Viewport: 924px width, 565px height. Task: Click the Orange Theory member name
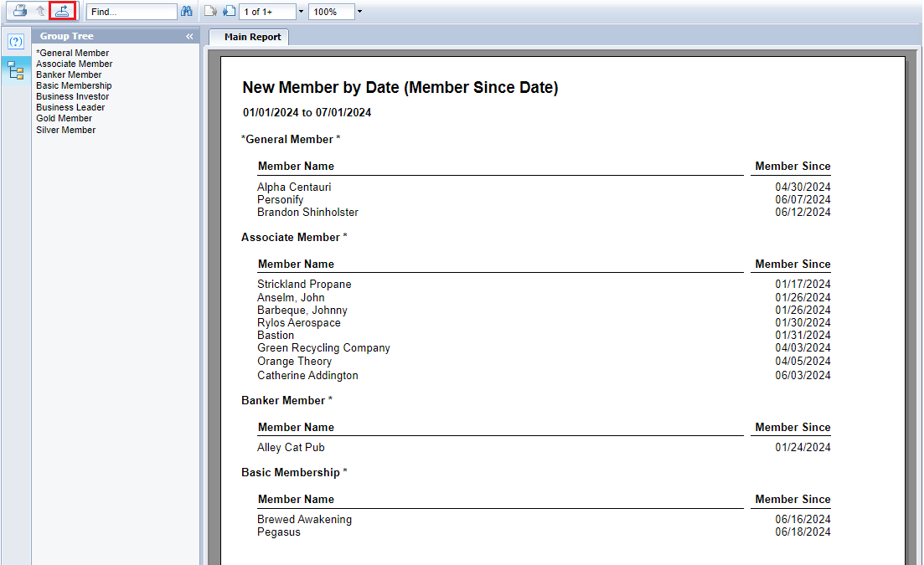[295, 362]
